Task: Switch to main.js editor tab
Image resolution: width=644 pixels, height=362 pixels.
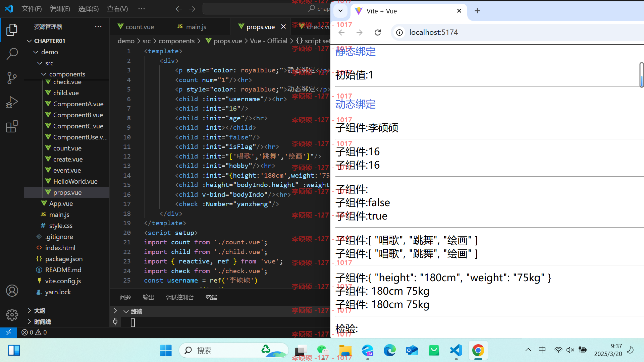Action: [196, 26]
